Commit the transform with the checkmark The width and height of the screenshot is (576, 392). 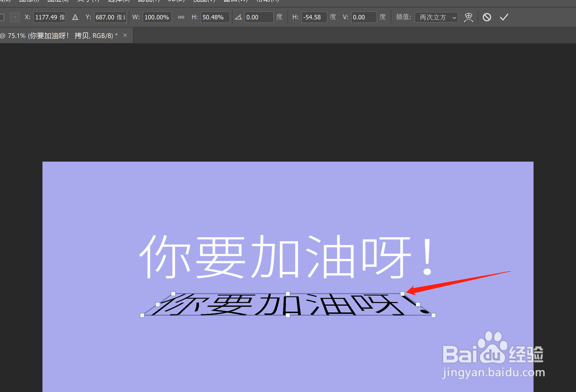(504, 17)
